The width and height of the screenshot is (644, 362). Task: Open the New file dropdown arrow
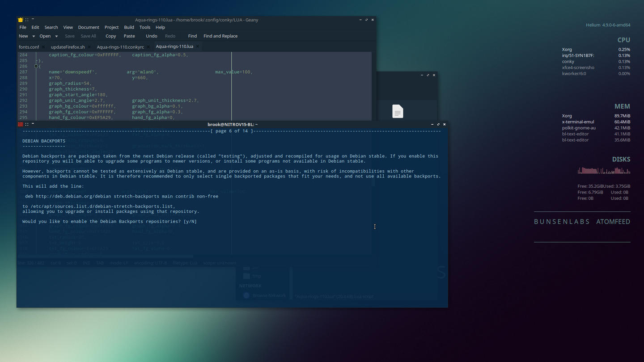[x=34, y=36]
